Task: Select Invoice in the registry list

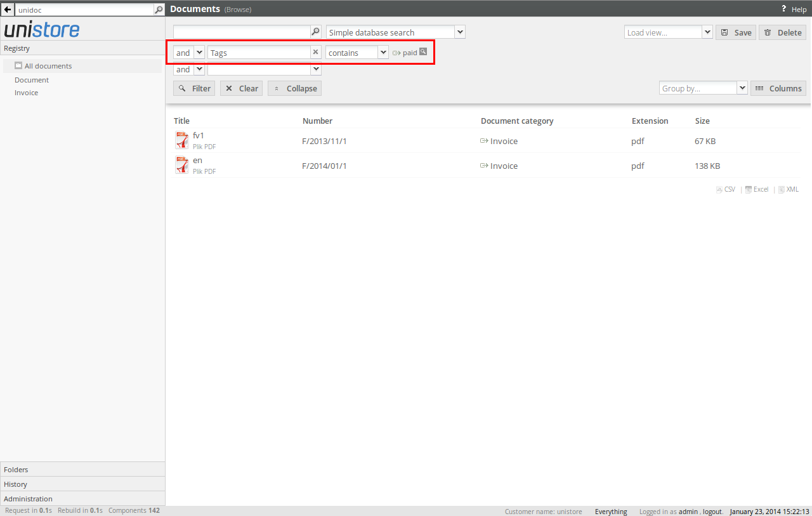Action: click(x=27, y=93)
